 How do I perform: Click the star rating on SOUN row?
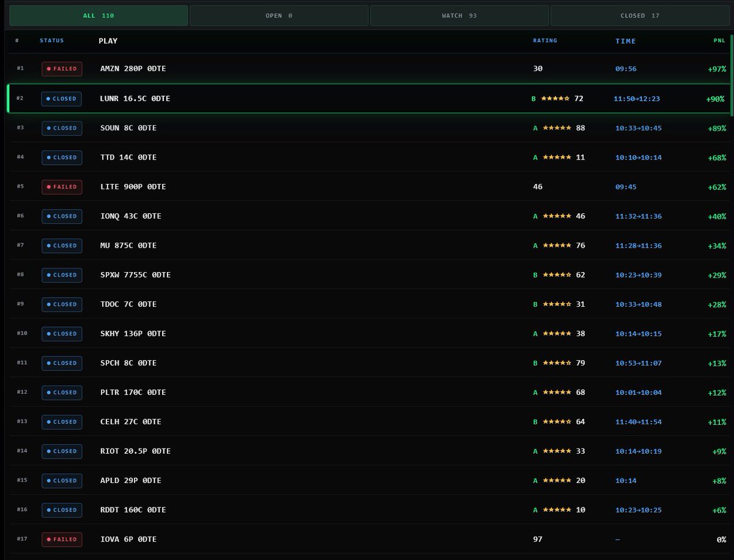556,128
